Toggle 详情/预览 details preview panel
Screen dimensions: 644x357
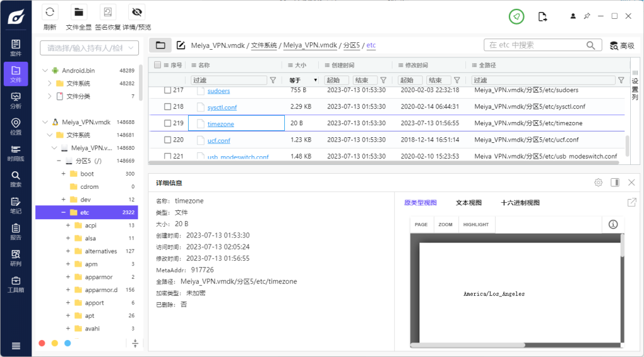click(x=136, y=12)
